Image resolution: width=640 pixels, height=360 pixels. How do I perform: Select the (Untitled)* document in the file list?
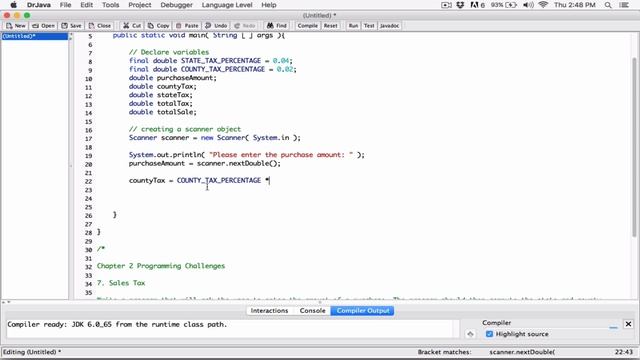35,36
